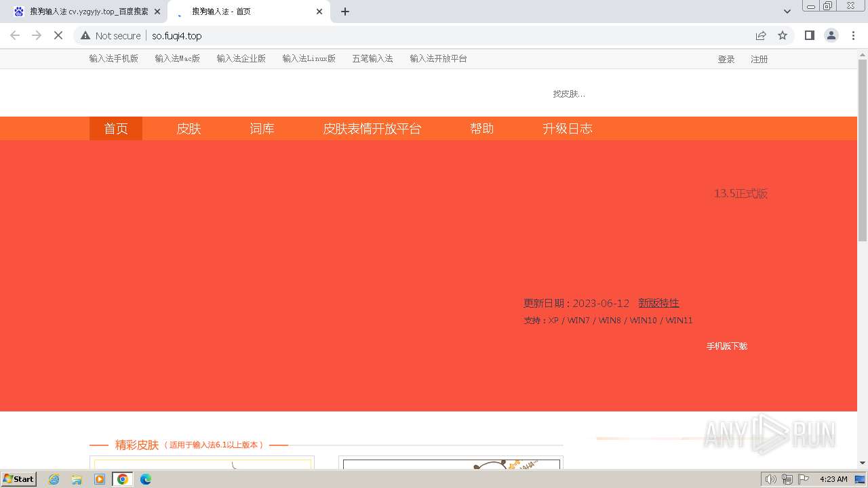Viewport: 868px width, 488px height.
Task: Click the volume speaker tray icon
Action: tap(771, 479)
